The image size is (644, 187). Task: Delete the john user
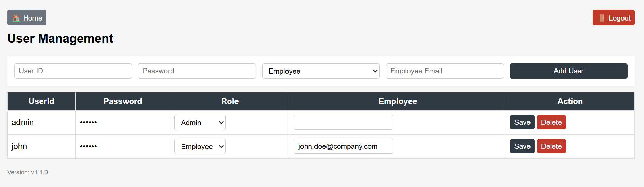click(551, 147)
